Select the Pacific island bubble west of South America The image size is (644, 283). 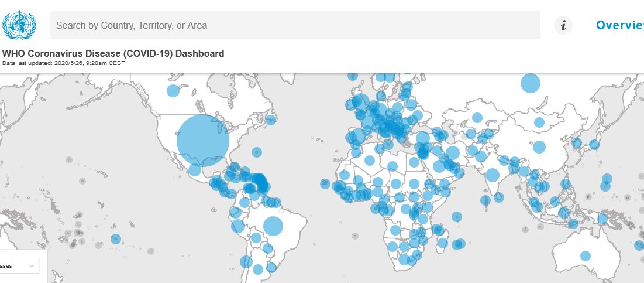116,239
